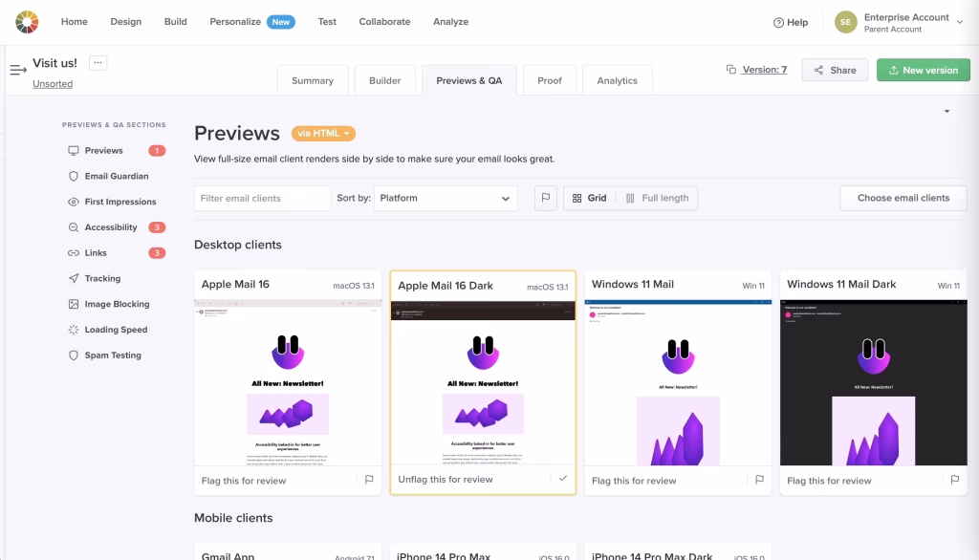Click the Version: 7 link

click(764, 70)
